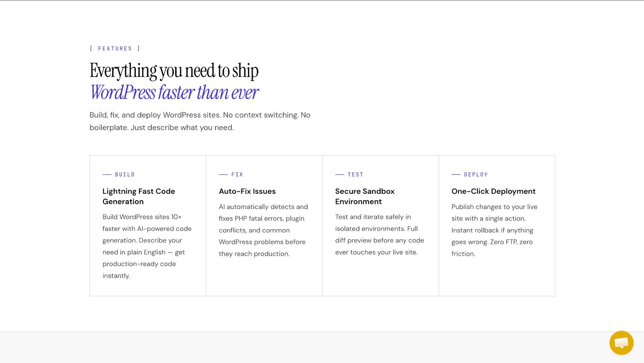Viewport: 644px width, 363px height.
Task: Click the 'Publish changes to your live site' description
Action: click(494, 230)
